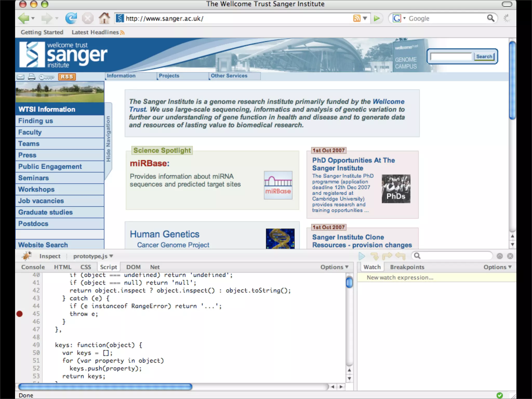Click the New watch expression field
Image resolution: width=532 pixels, height=399 pixels.
[x=437, y=277]
